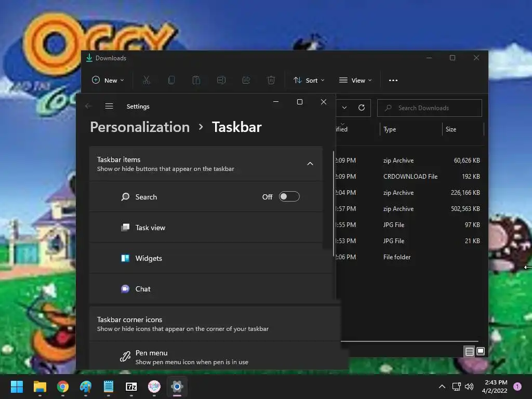
Task: Click the Copy icon in Downloads toolbar
Action: coord(171,81)
